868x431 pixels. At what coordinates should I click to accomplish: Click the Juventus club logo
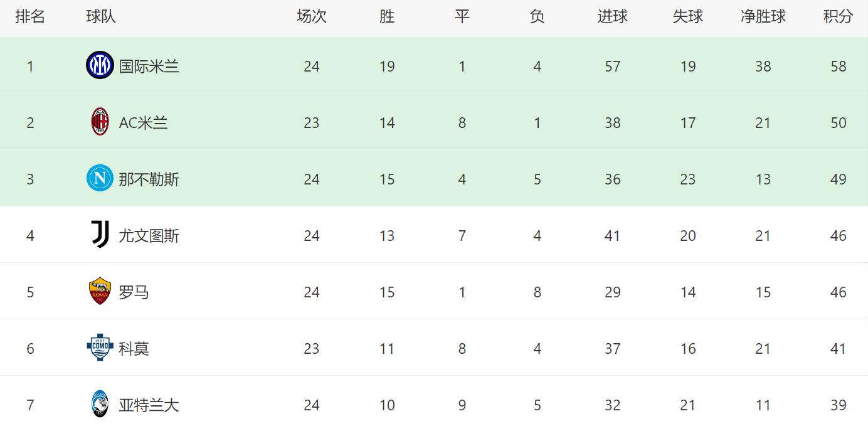100,235
